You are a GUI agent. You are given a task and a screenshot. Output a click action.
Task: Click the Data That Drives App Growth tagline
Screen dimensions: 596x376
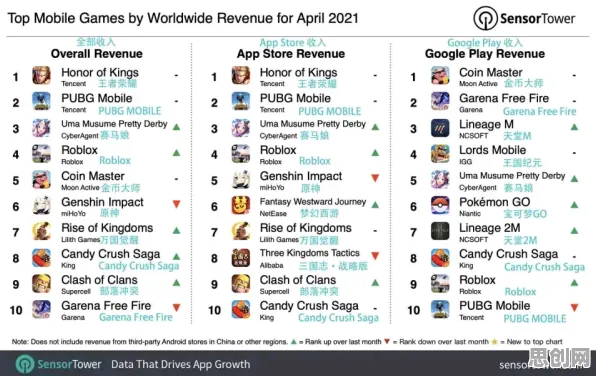coord(181,364)
